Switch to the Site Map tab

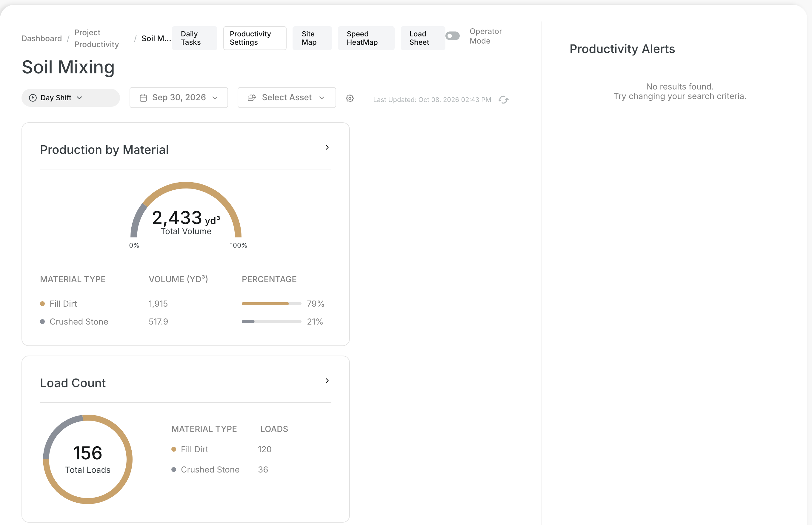pyautogui.click(x=312, y=38)
